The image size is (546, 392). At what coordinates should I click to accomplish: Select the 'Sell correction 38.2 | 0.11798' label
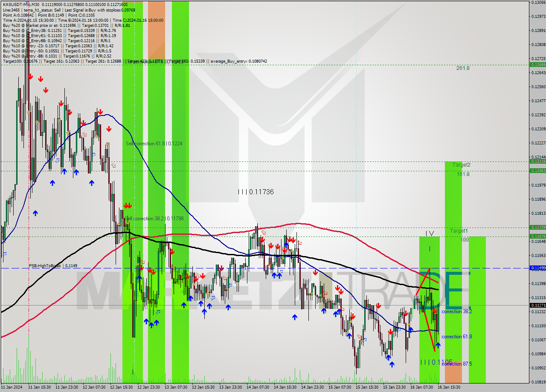click(154, 219)
